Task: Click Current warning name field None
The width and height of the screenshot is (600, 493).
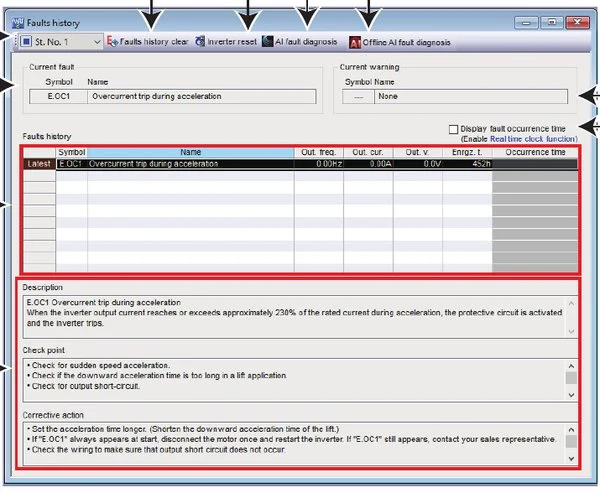Action: click(x=471, y=96)
